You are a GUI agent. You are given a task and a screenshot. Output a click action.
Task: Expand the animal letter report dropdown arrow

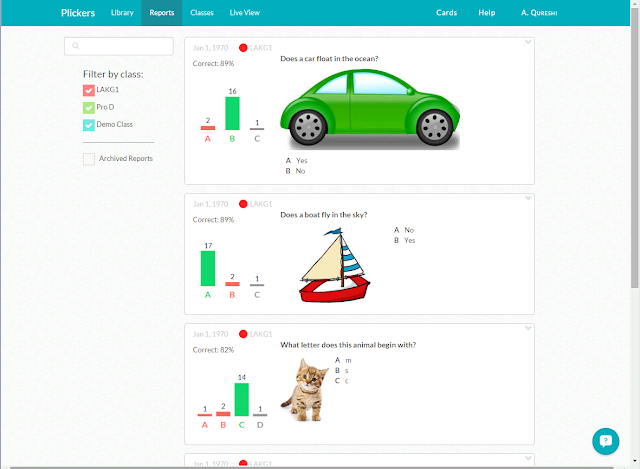pyautogui.click(x=528, y=329)
